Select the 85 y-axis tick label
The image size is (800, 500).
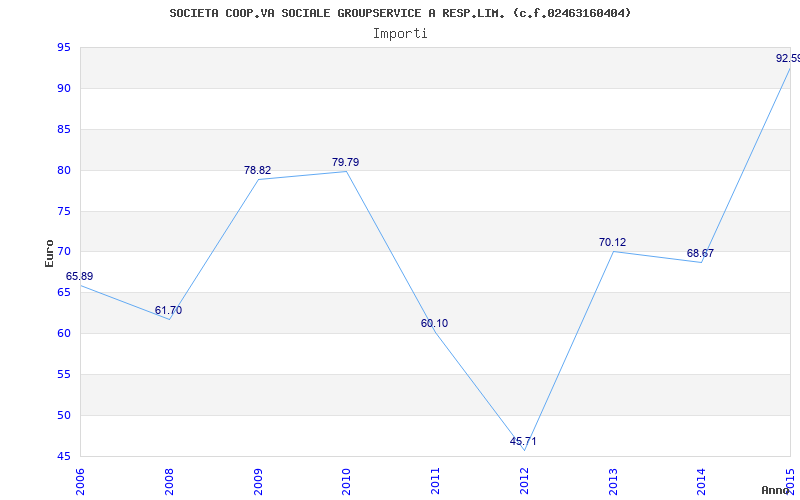(64, 130)
